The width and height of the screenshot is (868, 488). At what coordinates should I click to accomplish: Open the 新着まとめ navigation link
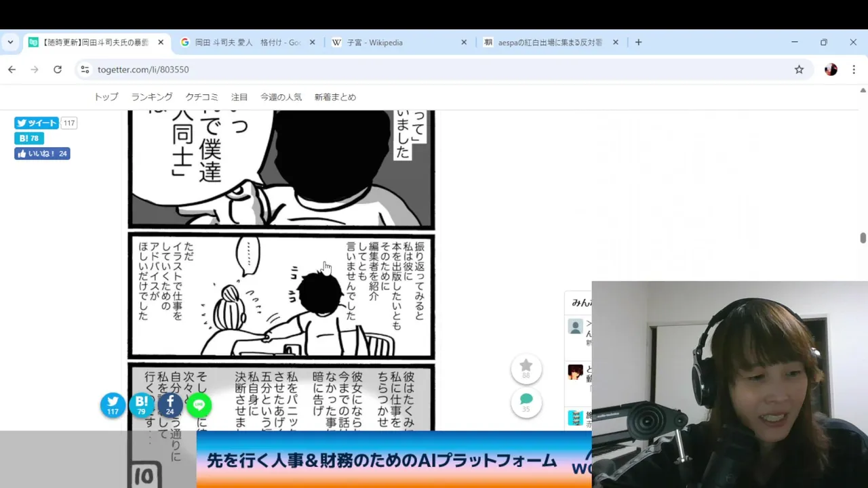pos(335,97)
